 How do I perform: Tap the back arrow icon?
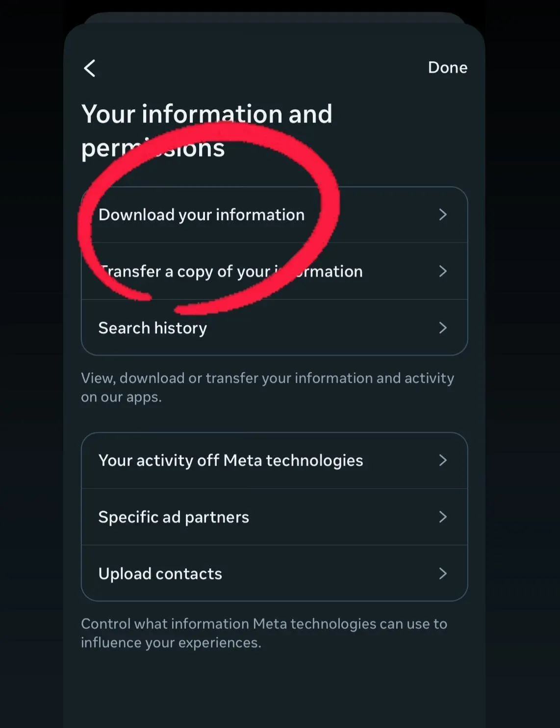coord(90,68)
